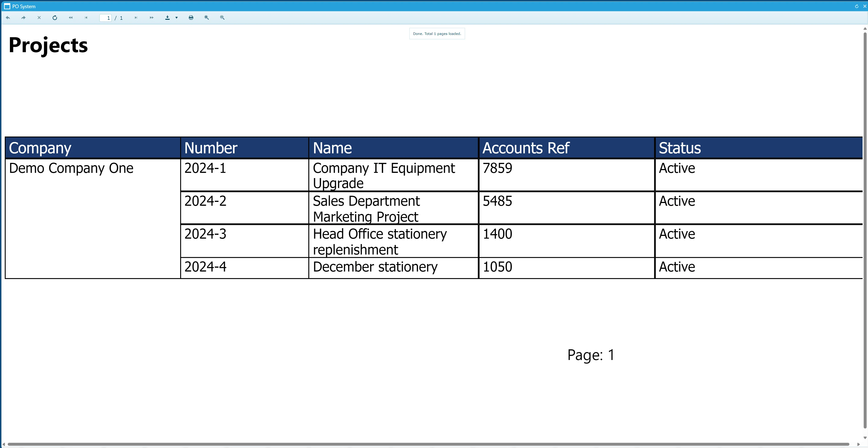Click Active status for project 2024-4
The height and width of the screenshot is (448, 868).
click(759, 268)
